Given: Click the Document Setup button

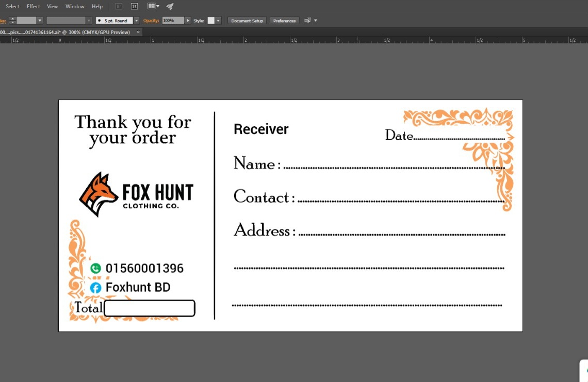Looking at the screenshot, I should 247,21.
